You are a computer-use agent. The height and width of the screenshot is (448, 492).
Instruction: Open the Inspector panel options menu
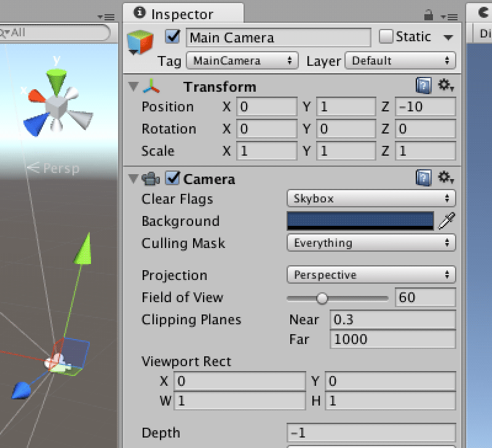[x=449, y=17]
